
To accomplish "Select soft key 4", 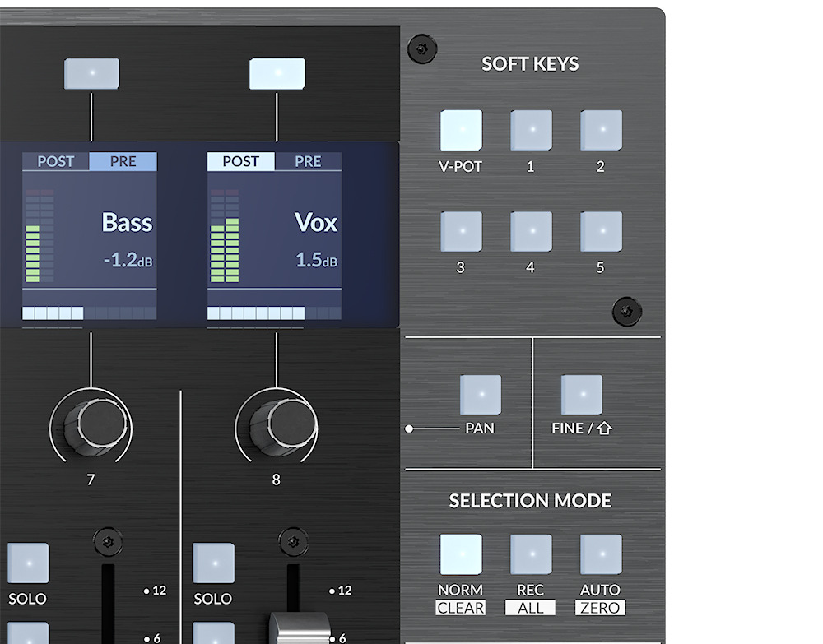I will (531, 231).
